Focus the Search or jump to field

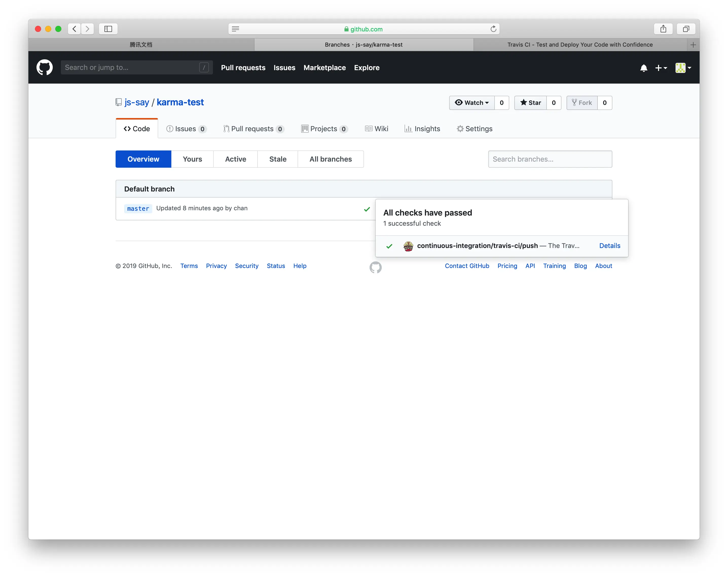pyautogui.click(x=137, y=67)
